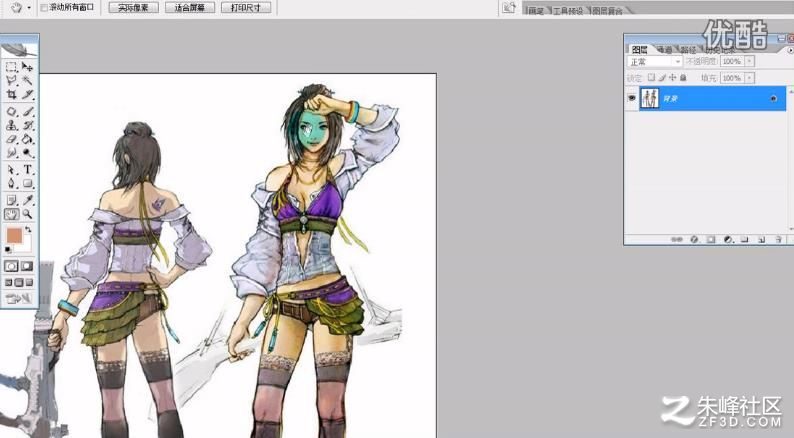Toggle Scroll All Windows checkbox
Screen dimensions: 794x438
click(x=44, y=8)
